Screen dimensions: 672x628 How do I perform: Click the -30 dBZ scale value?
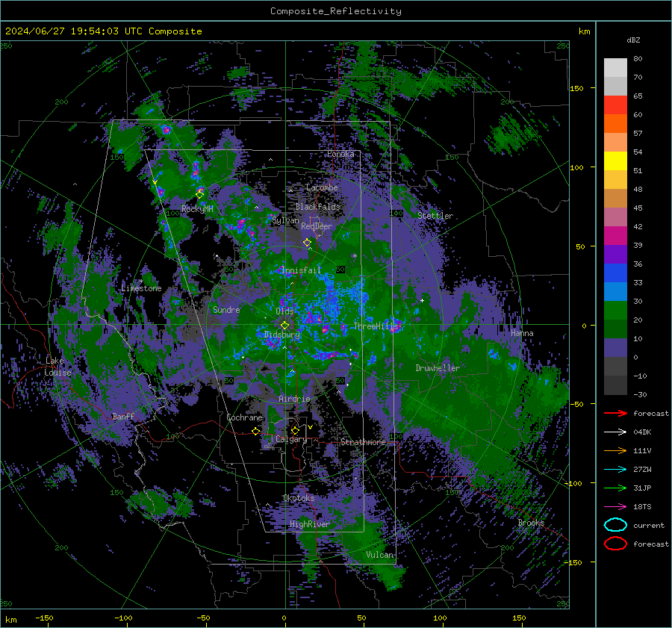point(640,394)
